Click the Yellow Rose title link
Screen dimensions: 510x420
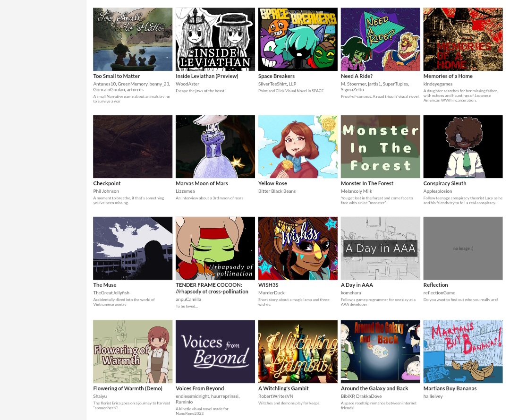pyautogui.click(x=272, y=183)
